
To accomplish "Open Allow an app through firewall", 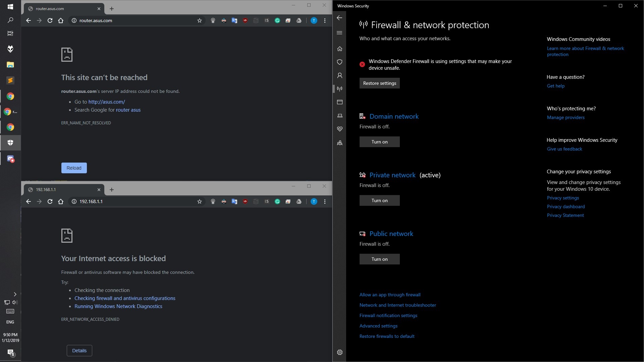I will (x=390, y=295).
